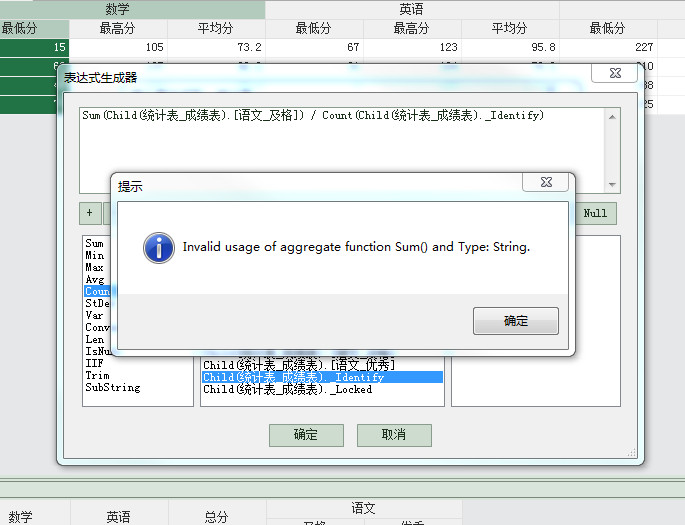Click the 平均分 header under 数学

(215, 29)
